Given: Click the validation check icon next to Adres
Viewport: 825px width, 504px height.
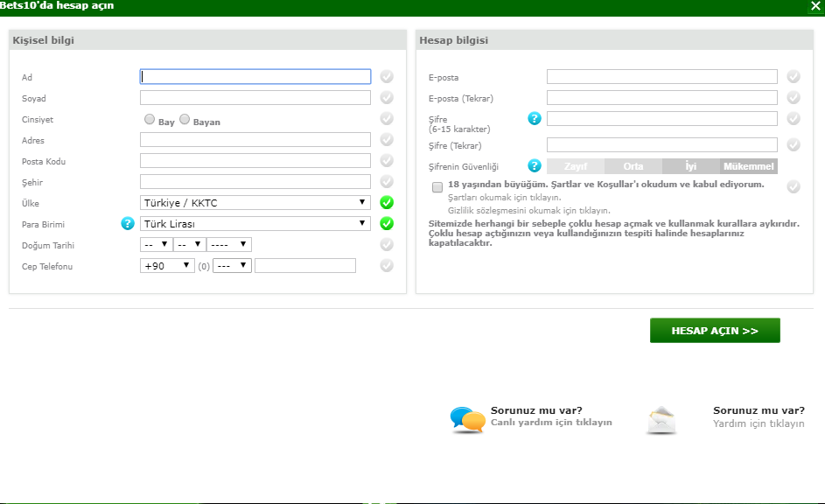Looking at the screenshot, I should coord(387,139).
